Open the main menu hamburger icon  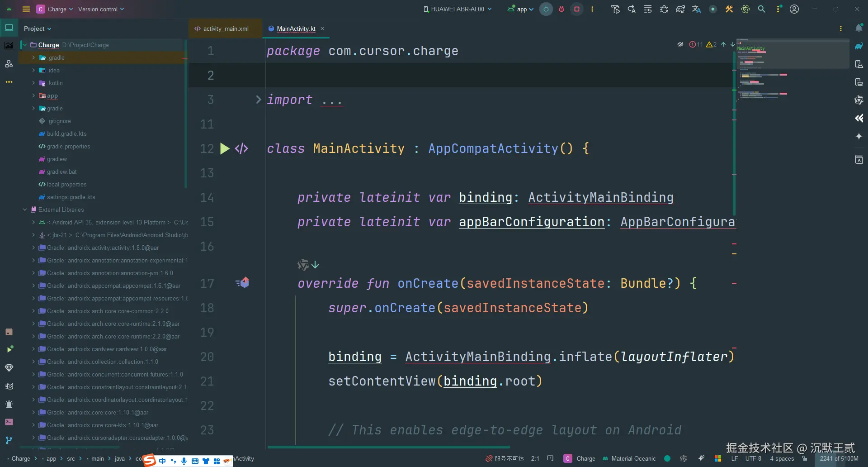tap(26, 9)
